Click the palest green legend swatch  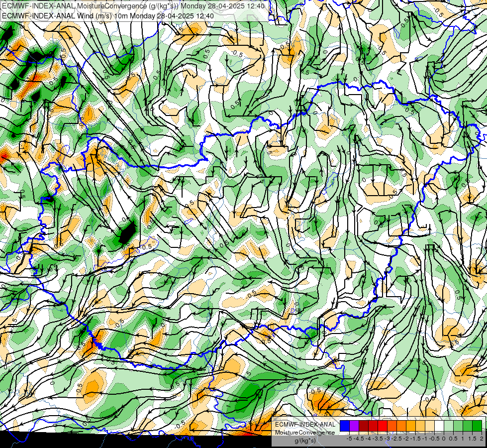coord(449,426)
